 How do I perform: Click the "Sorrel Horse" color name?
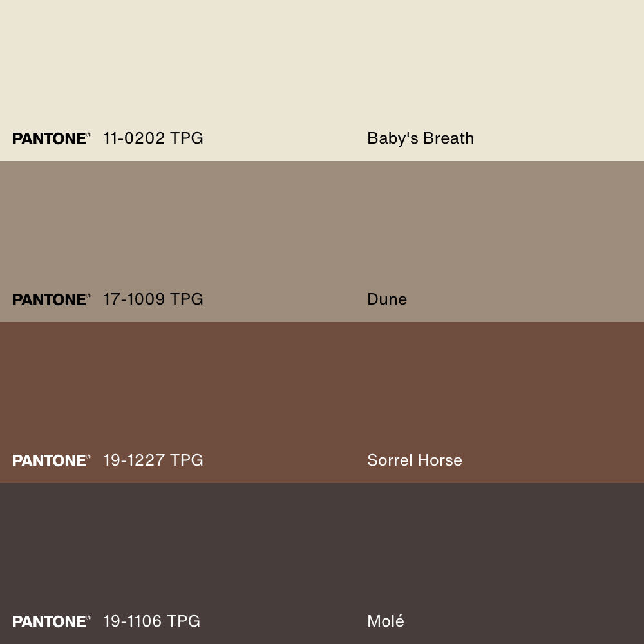415,460
